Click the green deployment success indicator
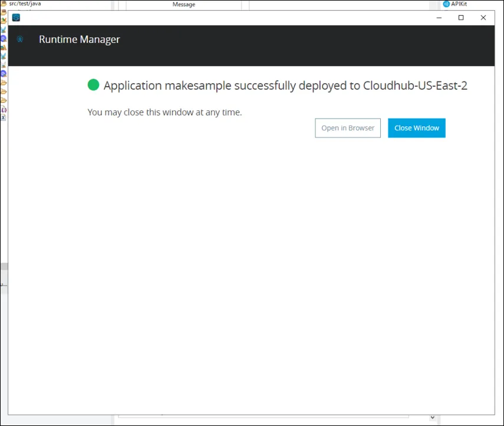Image resolution: width=504 pixels, height=426 pixels. [x=93, y=85]
